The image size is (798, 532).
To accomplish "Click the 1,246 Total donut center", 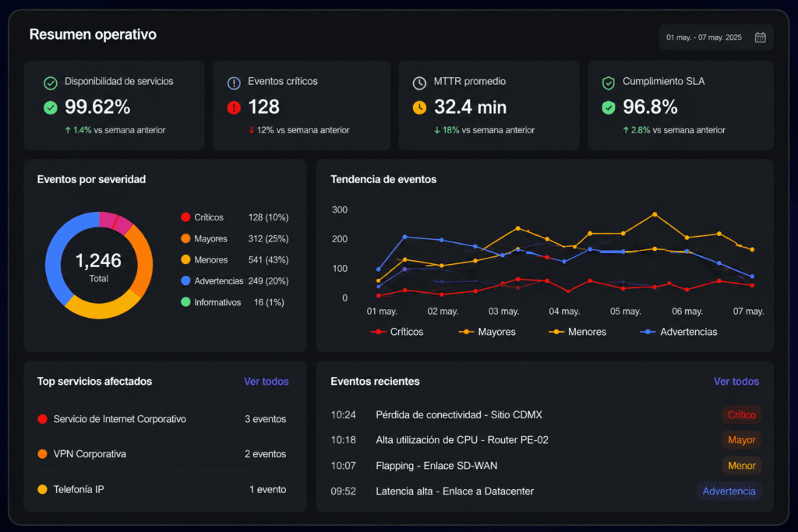I will pyautogui.click(x=99, y=266).
